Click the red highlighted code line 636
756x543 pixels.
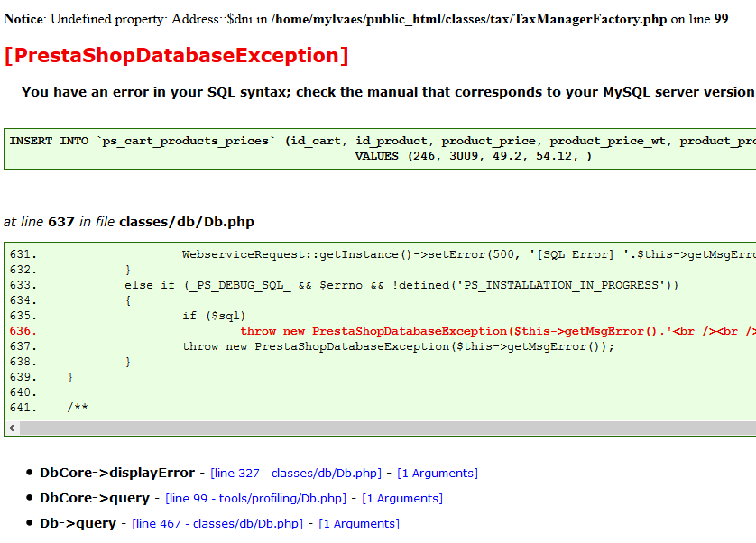click(x=383, y=331)
